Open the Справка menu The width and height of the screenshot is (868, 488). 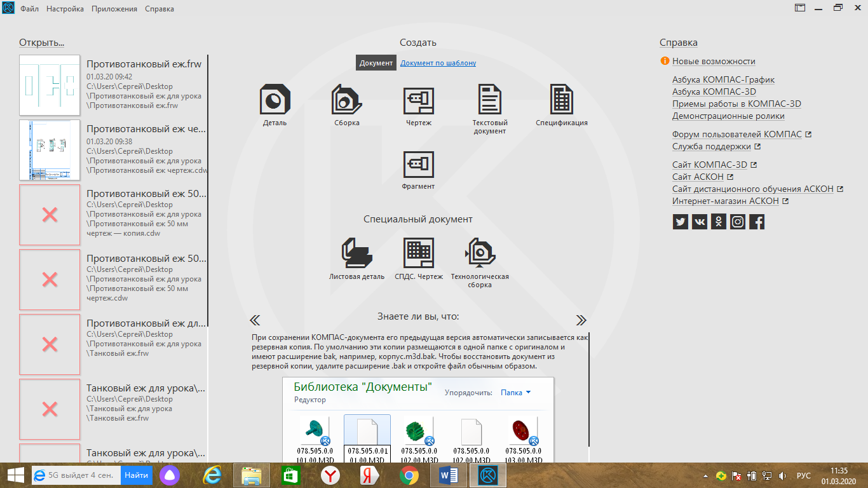click(159, 9)
